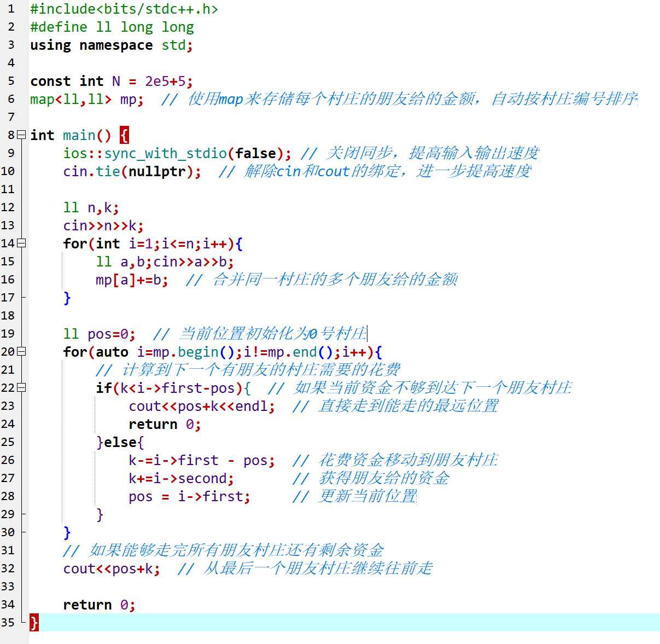Image resolution: width=660 pixels, height=644 pixels.
Task: Click 'ios::sync_with_stdio(false);' statement
Action: (177, 154)
